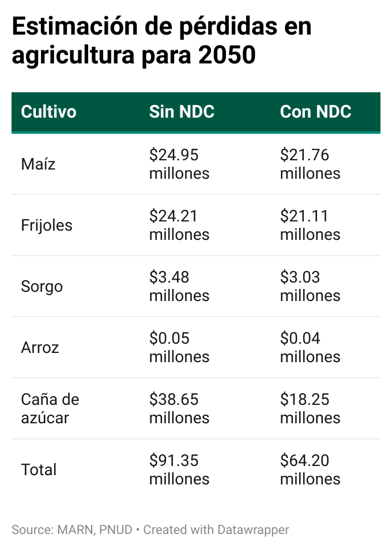Click the $0.04 millones Arroz value
The height and width of the screenshot is (549, 392).
(x=310, y=348)
